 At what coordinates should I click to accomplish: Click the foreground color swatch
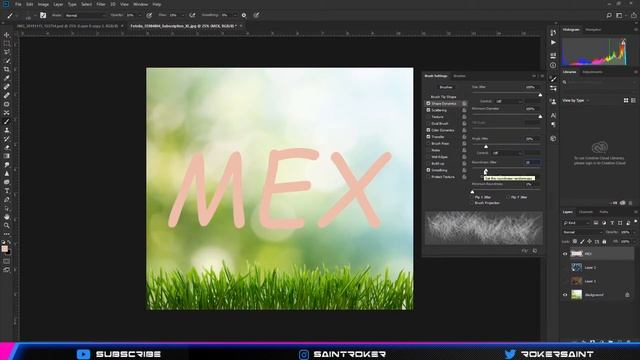click(4, 249)
